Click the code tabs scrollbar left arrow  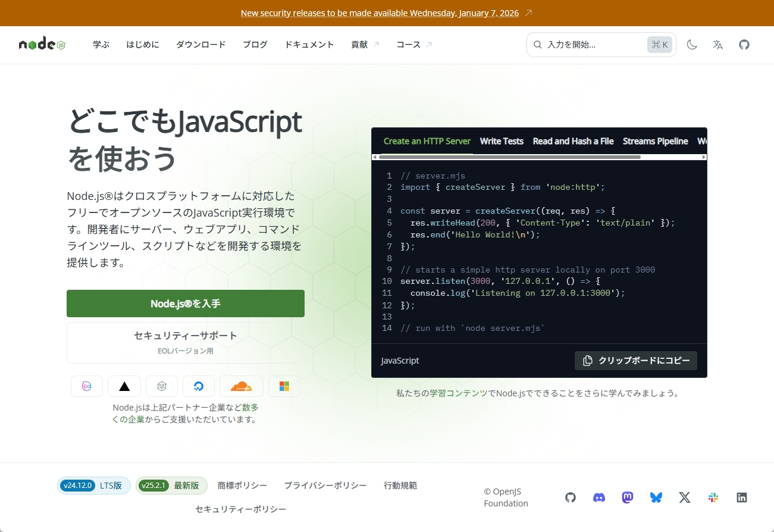tap(375, 157)
